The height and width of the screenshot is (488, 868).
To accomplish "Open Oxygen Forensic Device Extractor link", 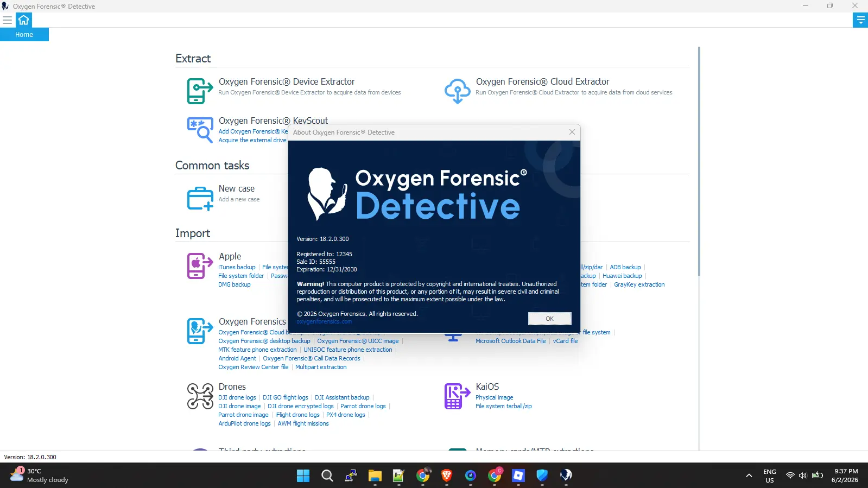I will [287, 81].
